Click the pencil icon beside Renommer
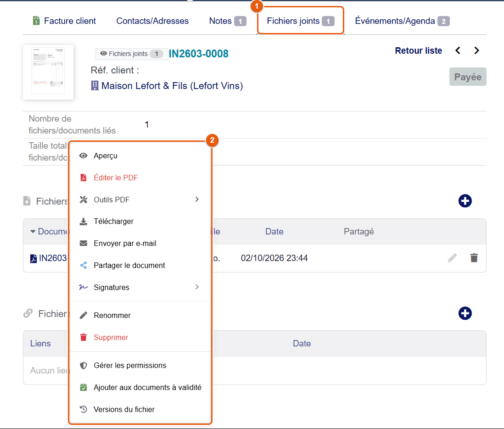Image resolution: width=504 pixels, height=429 pixels. pos(83,315)
